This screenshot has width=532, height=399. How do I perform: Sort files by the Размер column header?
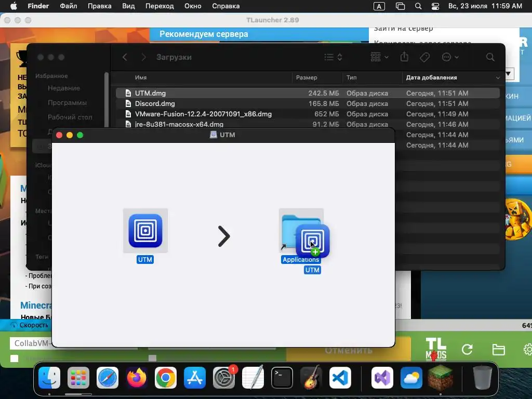pos(307,77)
